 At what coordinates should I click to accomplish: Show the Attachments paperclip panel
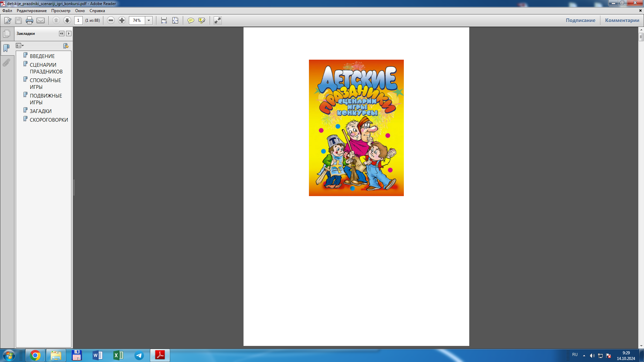[x=6, y=63]
